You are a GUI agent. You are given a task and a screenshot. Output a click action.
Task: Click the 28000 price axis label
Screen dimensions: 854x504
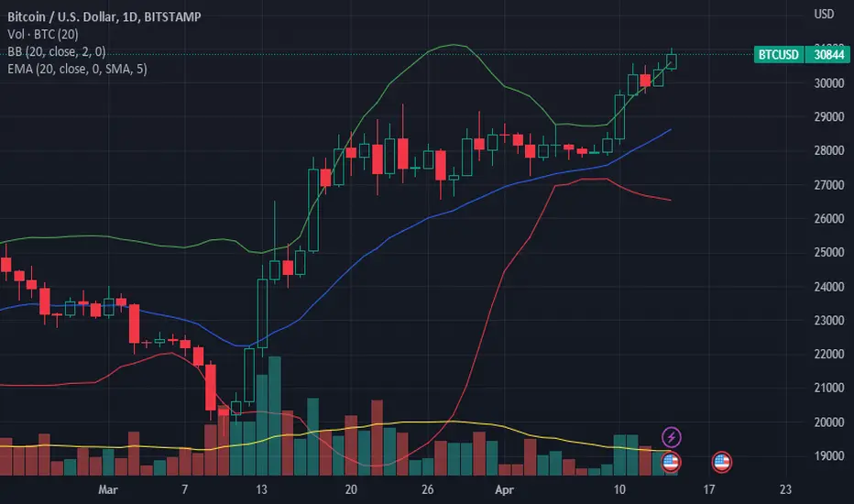click(x=828, y=151)
